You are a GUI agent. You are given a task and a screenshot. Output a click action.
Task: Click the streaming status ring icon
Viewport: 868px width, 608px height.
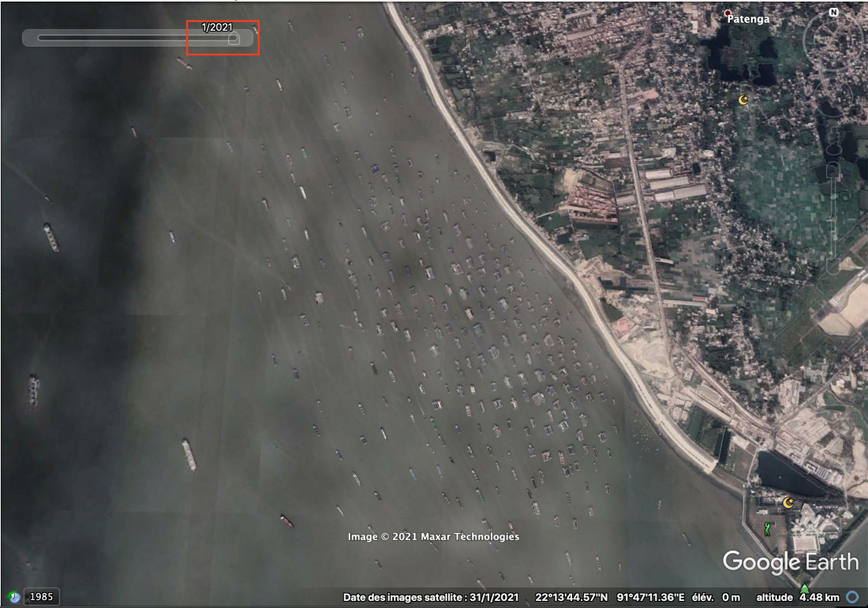pyautogui.click(x=852, y=597)
